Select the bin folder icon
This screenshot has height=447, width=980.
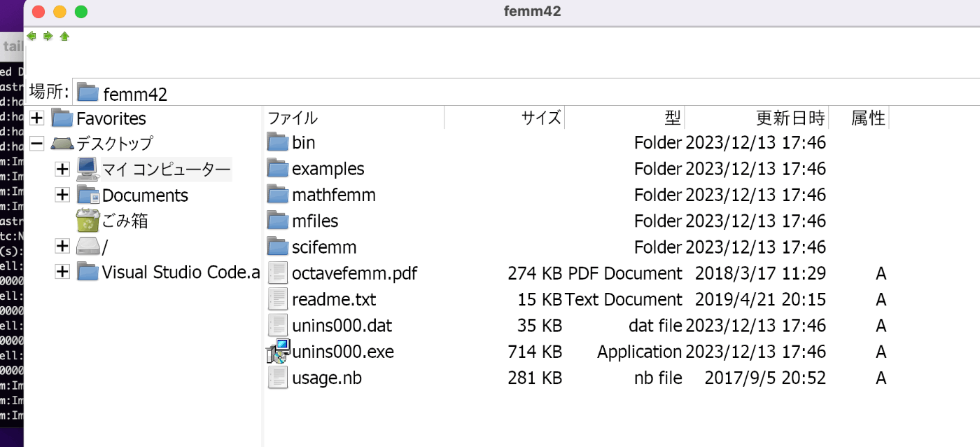coord(278,143)
